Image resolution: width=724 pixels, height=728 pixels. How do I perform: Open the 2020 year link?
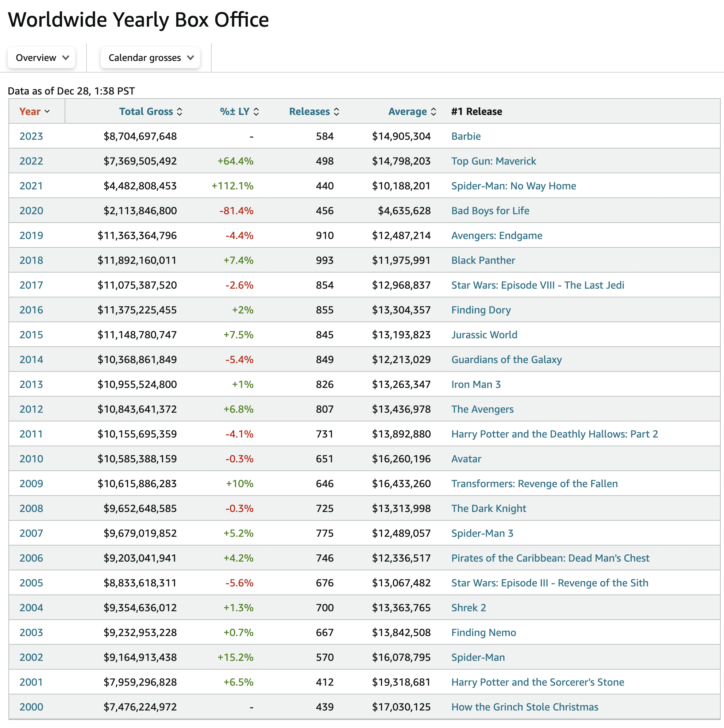(x=31, y=211)
